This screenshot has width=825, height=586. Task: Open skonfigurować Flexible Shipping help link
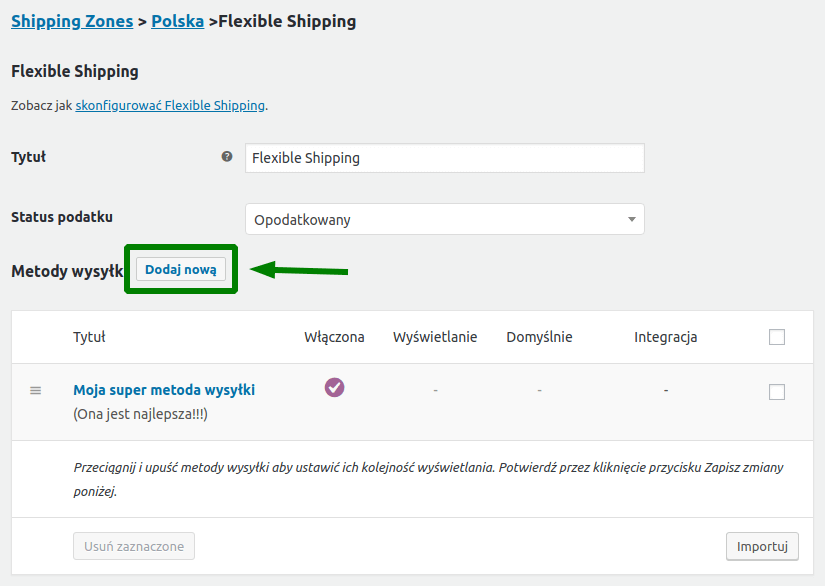pos(170,105)
